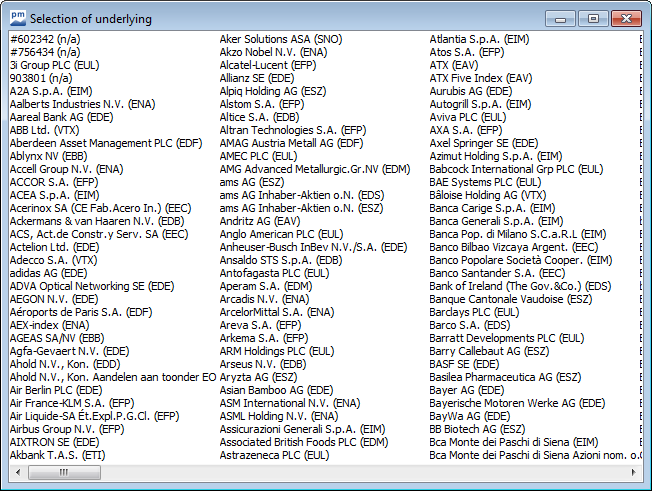Select Allianz SE (EDE) entry
Screen dimensions: 652x491
click(256, 77)
